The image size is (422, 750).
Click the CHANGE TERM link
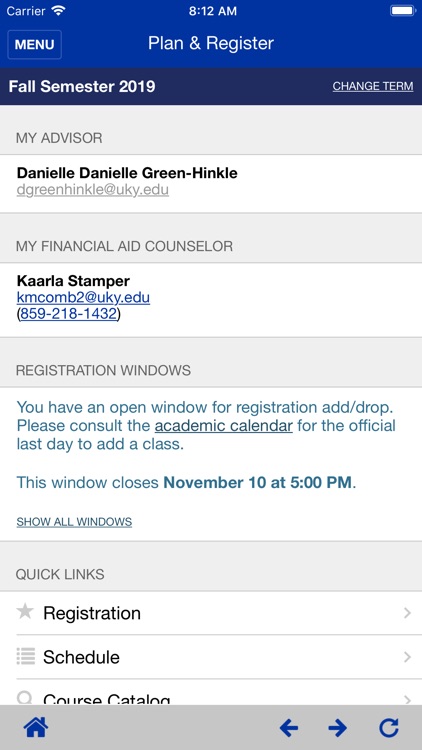[x=373, y=86]
